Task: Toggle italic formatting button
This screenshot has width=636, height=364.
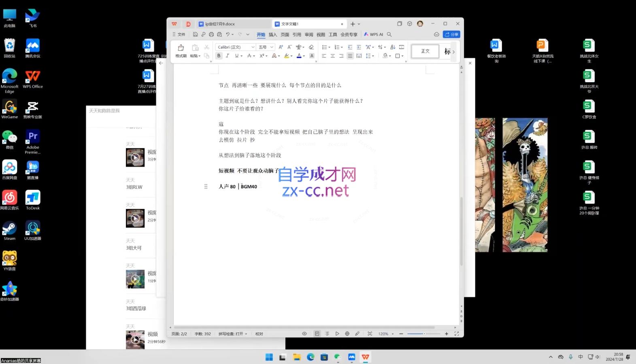Action: click(x=228, y=56)
